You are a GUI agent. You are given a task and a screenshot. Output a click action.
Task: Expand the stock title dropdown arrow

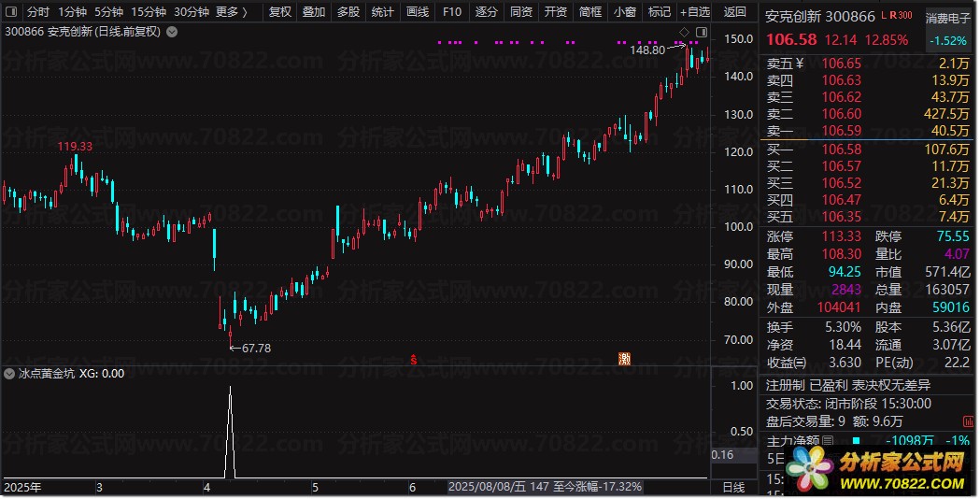[x=171, y=32]
